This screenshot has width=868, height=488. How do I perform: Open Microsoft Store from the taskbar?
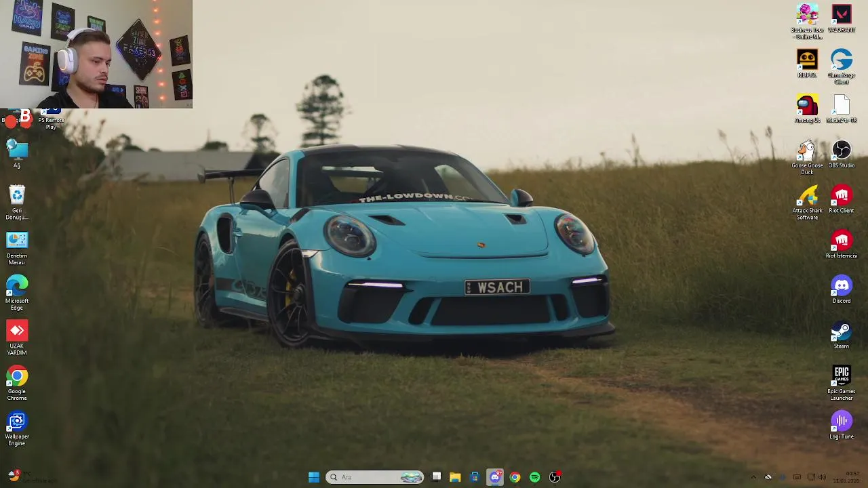pyautogui.click(x=475, y=477)
